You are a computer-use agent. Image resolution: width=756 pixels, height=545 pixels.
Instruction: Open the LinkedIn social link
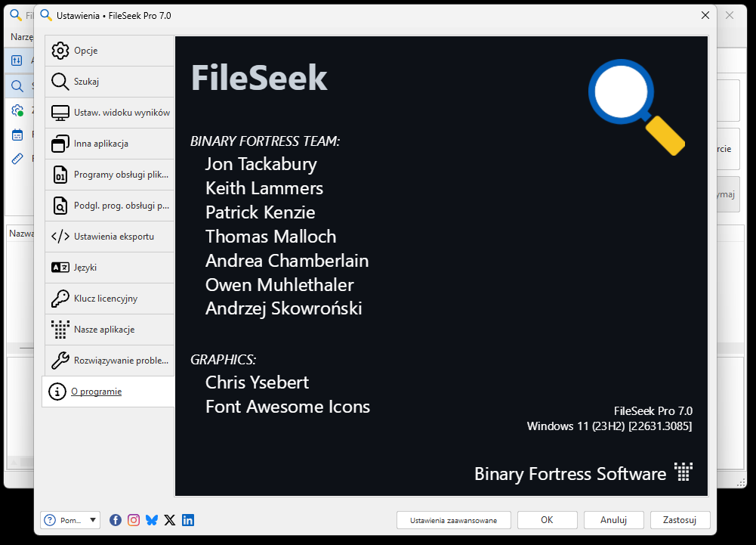[x=188, y=520]
